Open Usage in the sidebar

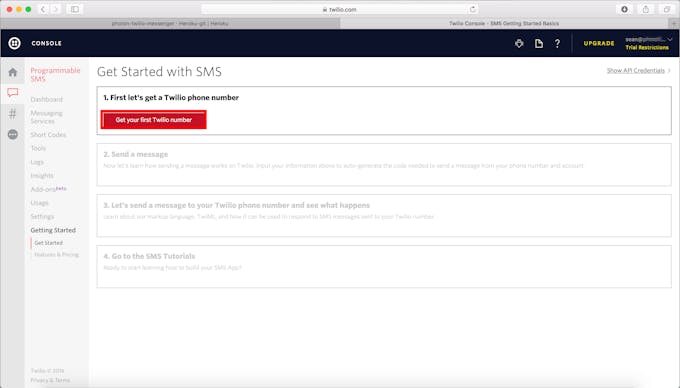[39, 203]
